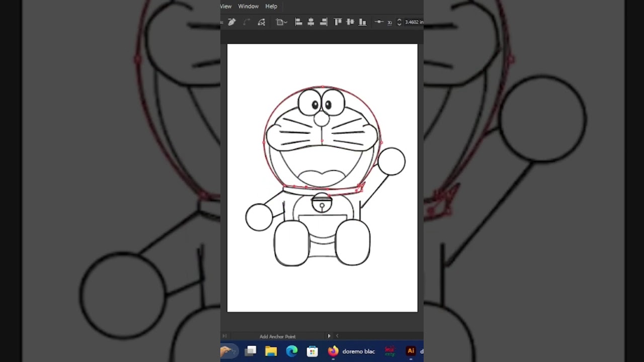Open Microsoft Store from the taskbar

tap(312, 351)
